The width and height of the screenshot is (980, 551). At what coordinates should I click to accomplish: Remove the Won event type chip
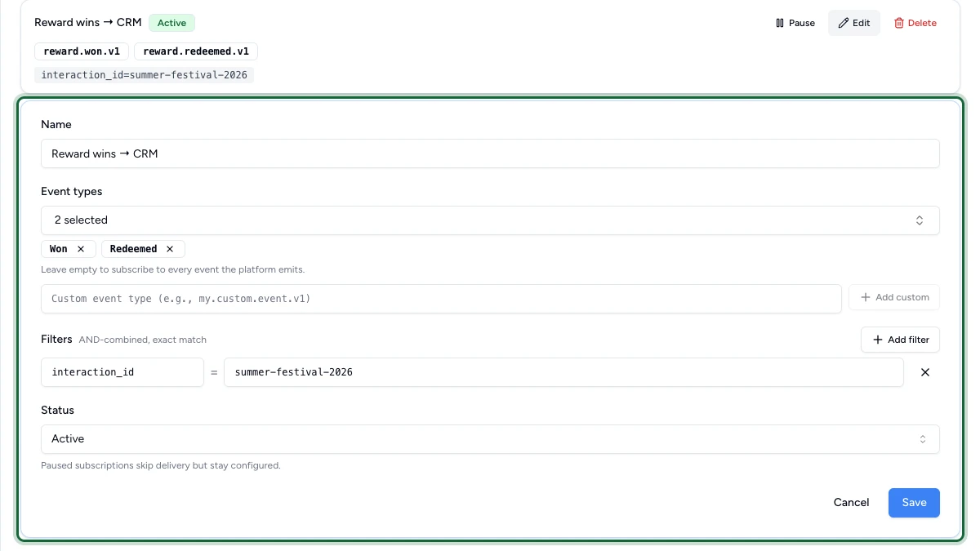[x=81, y=249]
